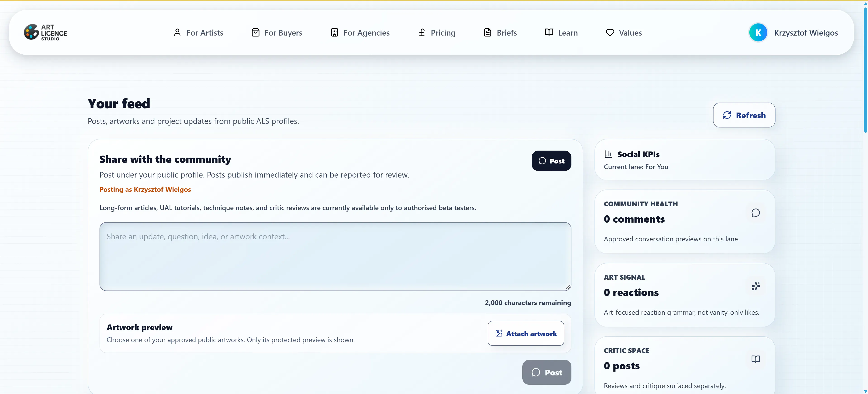Click the '0 reactions' value
Screen dimensions: 868x394
[x=631, y=292]
